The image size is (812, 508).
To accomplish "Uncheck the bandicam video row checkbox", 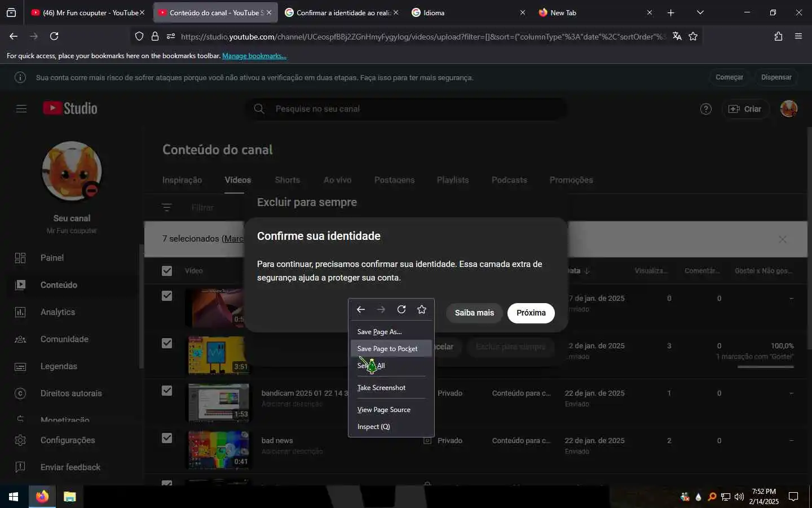I will (167, 391).
